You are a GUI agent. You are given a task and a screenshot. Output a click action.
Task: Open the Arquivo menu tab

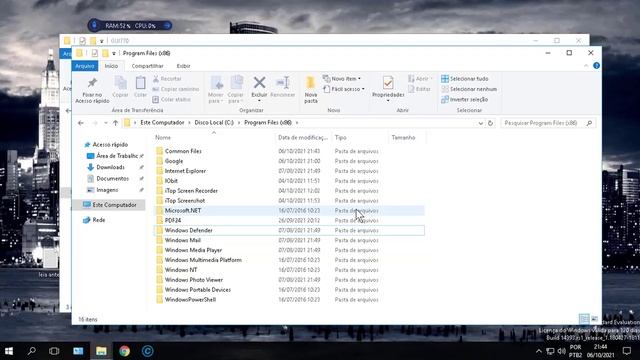coord(85,66)
